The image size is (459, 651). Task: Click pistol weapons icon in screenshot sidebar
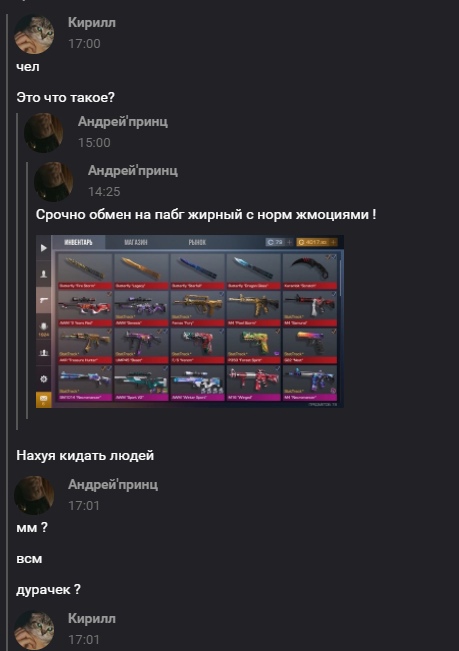(44, 300)
